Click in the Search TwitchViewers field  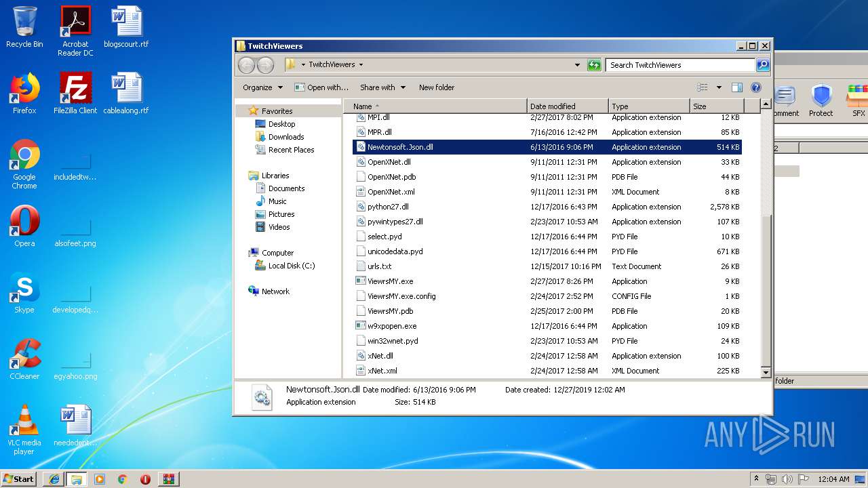pos(680,65)
